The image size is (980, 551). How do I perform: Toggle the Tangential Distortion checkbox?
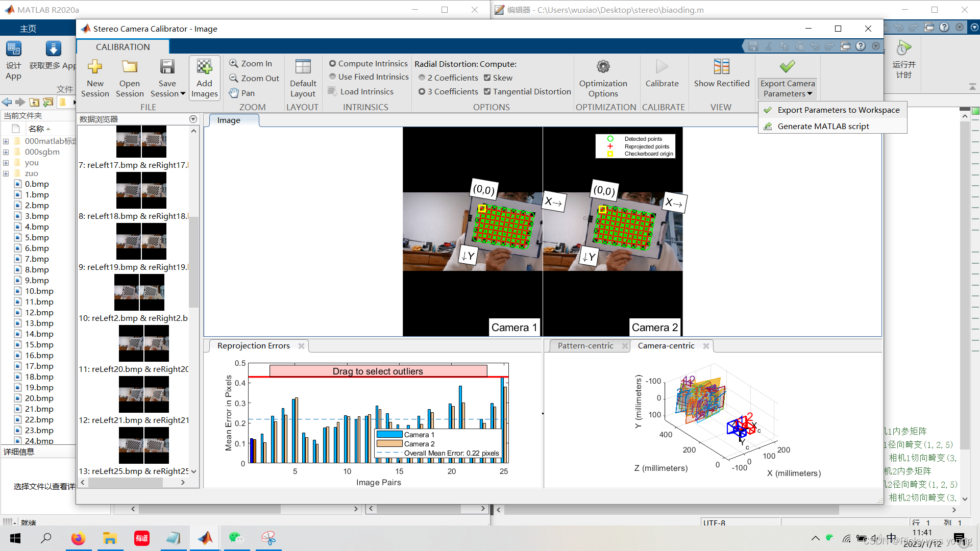coord(487,91)
